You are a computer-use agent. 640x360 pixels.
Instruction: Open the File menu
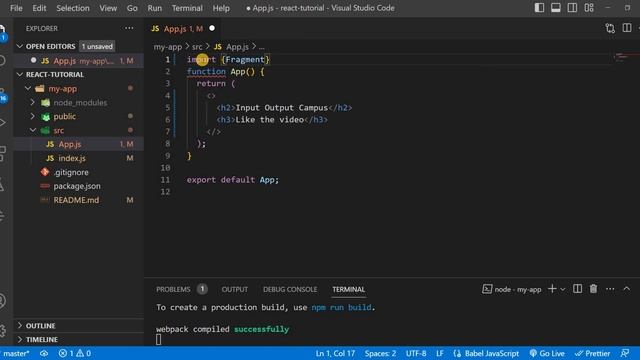pos(16,8)
